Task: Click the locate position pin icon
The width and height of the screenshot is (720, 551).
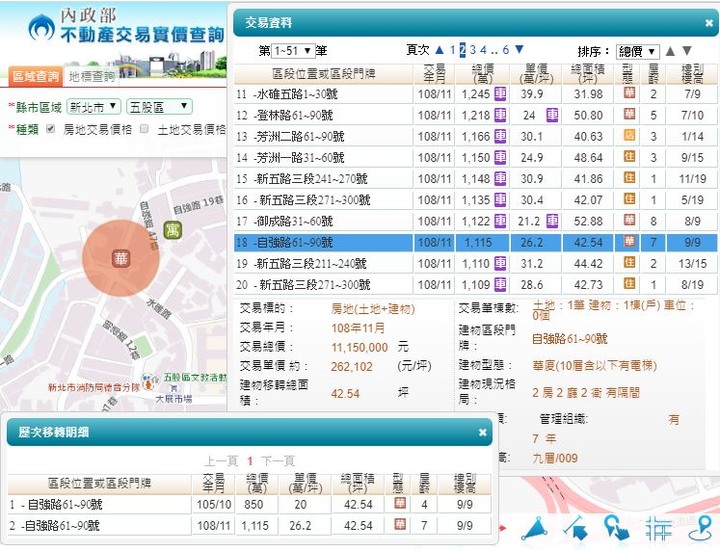Action: click(701, 528)
